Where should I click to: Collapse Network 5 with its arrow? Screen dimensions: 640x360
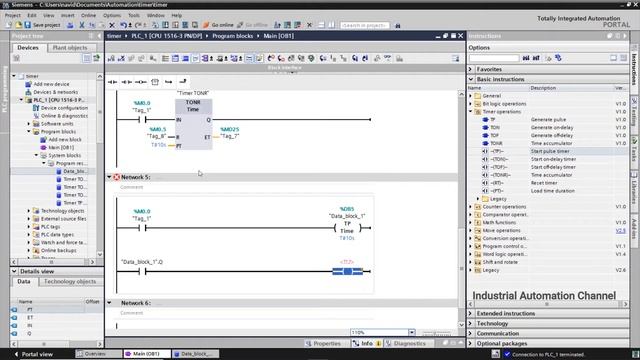tap(109, 177)
